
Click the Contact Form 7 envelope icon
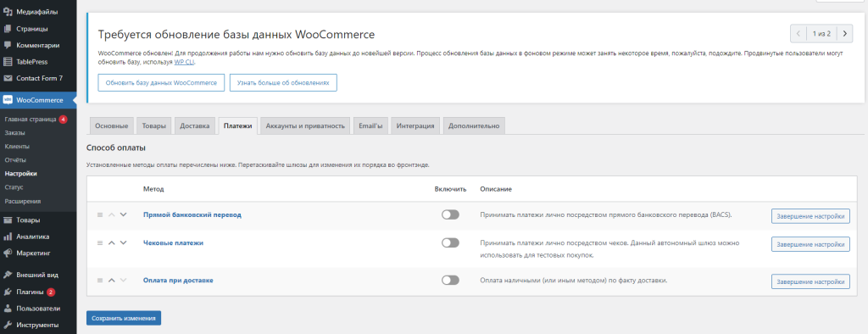[x=8, y=78]
